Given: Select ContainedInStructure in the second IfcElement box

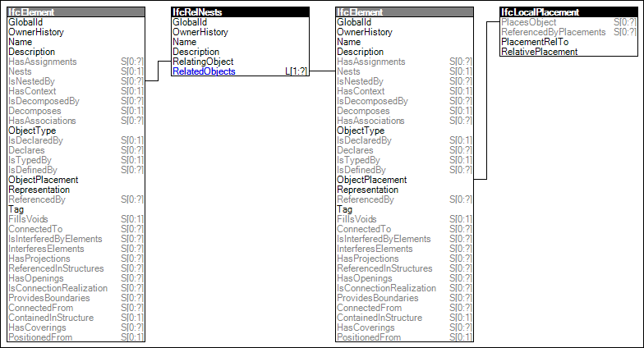Looking at the screenshot, I should [379, 318].
